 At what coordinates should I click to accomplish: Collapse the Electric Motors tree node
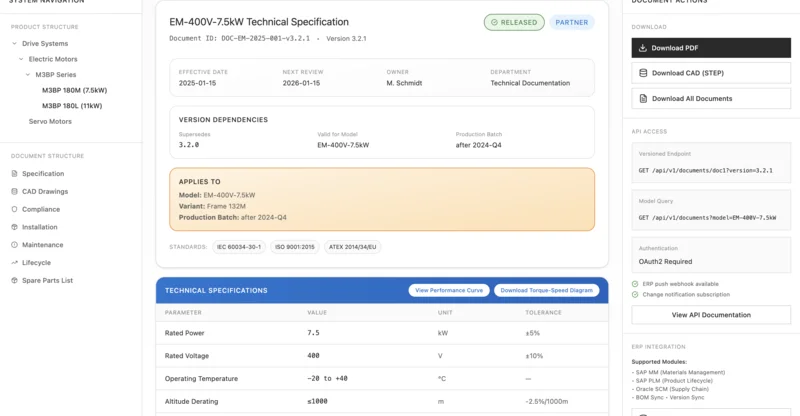coord(21,59)
